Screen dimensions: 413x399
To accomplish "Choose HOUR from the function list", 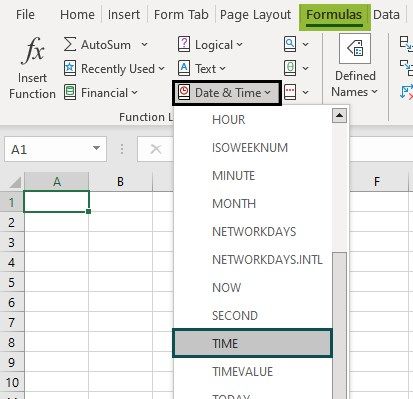I will click(252, 120).
